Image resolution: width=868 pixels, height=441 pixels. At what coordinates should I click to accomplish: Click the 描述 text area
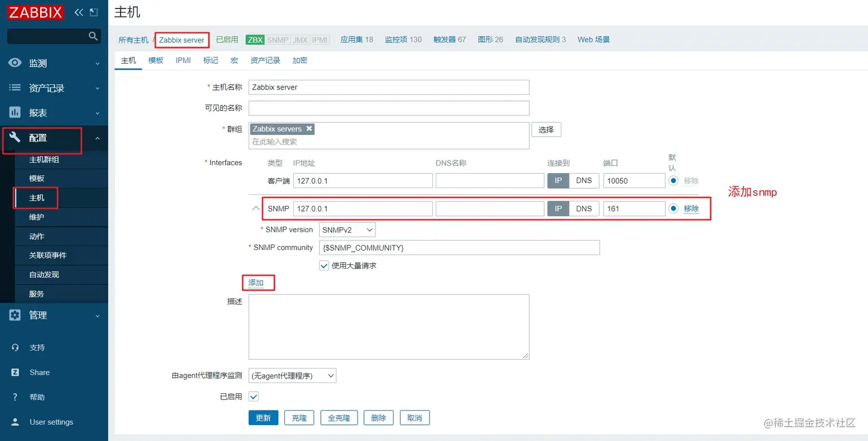pyautogui.click(x=389, y=327)
